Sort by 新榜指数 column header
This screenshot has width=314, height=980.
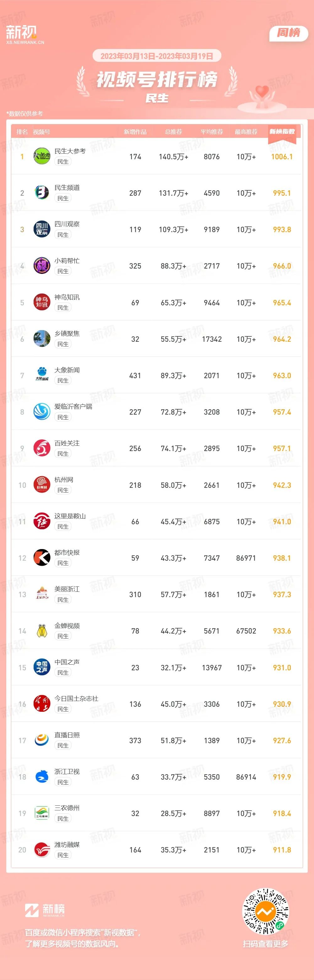(x=282, y=132)
